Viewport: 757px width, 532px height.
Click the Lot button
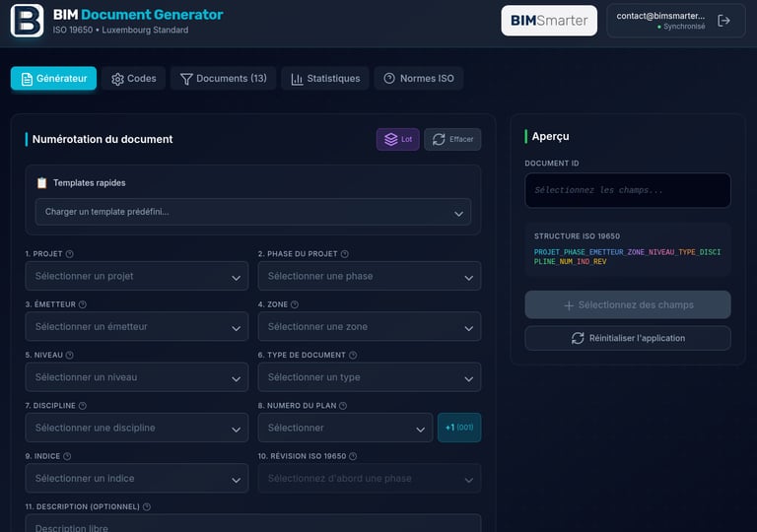tap(398, 139)
